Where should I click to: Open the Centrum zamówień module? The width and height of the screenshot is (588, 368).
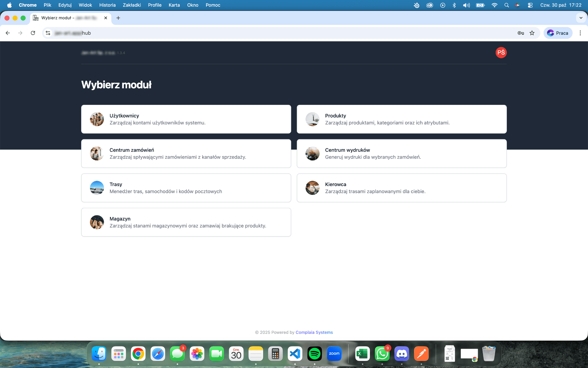click(186, 153)
